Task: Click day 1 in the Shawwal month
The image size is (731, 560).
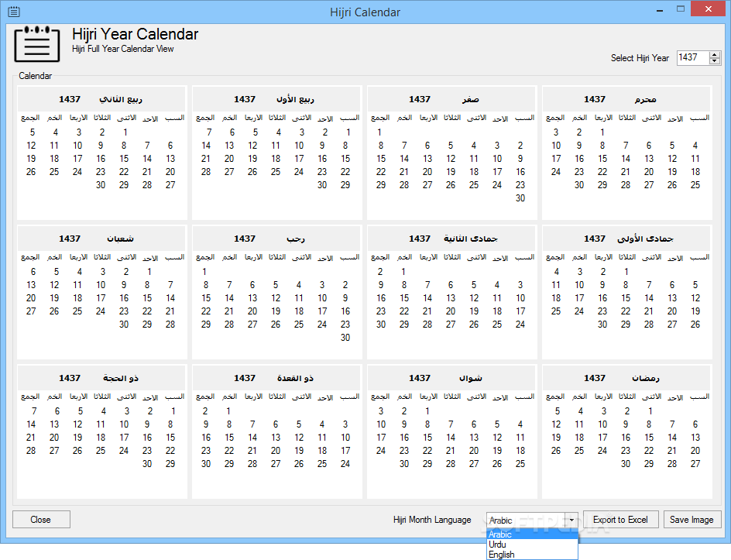Action: point(427,411)
